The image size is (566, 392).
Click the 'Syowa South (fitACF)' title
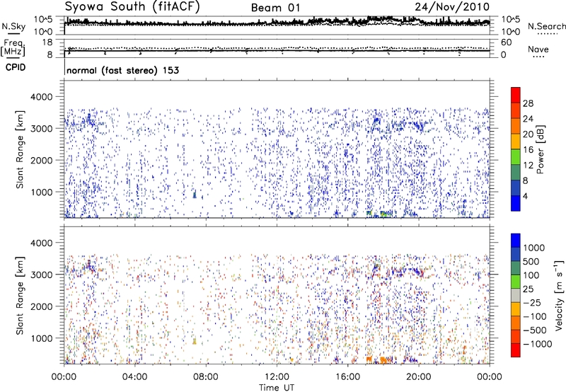132,7
